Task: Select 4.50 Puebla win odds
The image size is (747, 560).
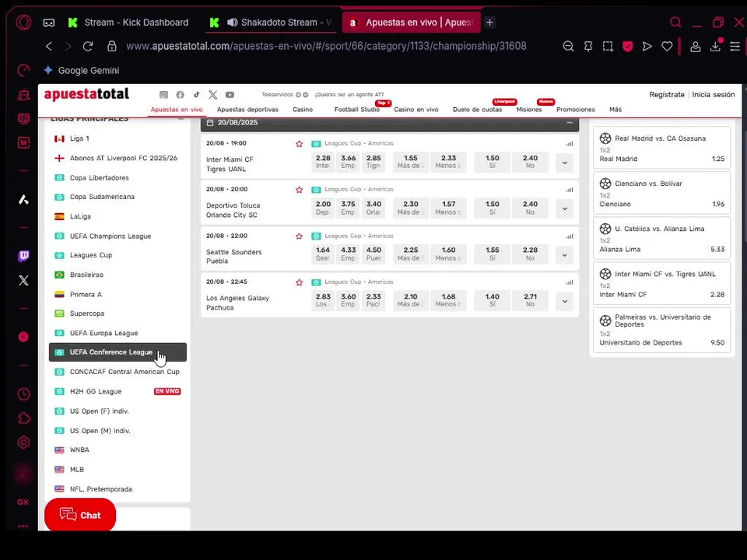Action: tap(373, 254)
